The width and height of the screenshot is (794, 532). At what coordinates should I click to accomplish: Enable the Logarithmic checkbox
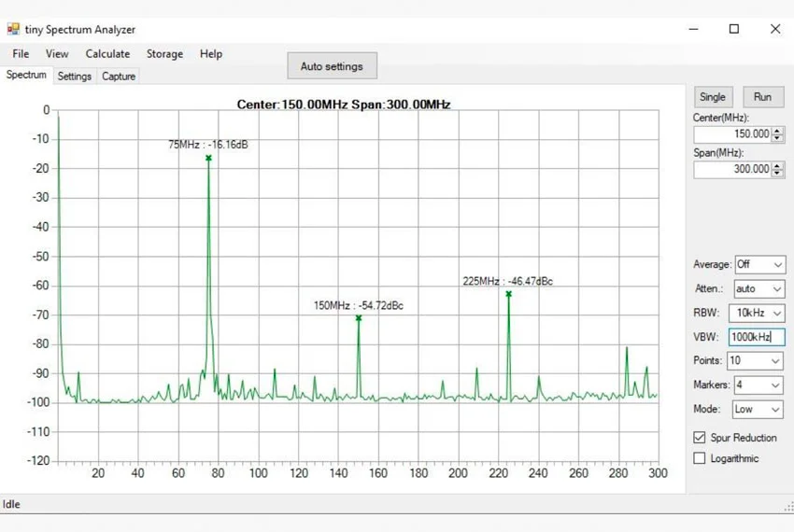pyautogui.click(x=700, y=458)
